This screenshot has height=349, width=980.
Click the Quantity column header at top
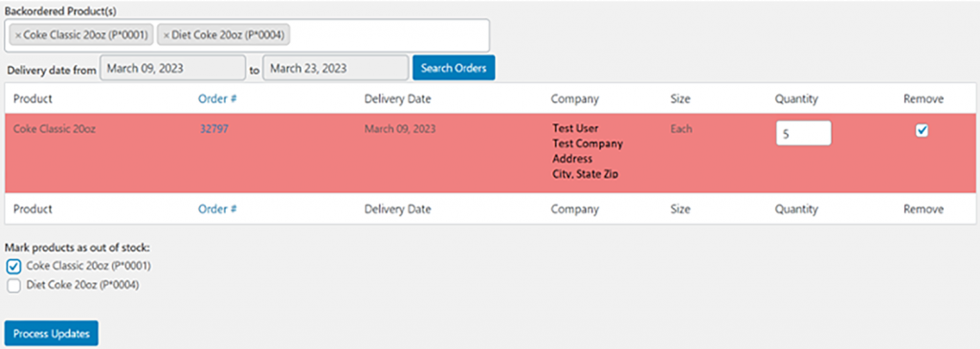click(796, 98)
